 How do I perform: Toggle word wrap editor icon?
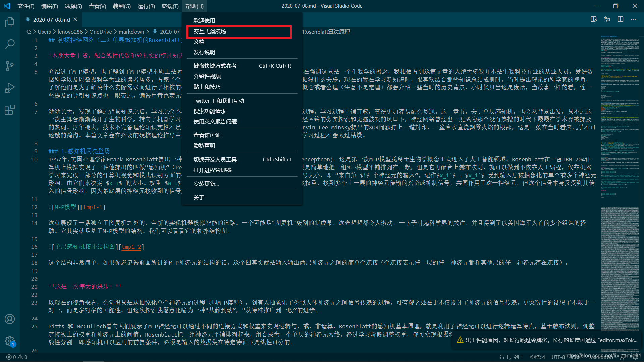(x=607, y=19)
